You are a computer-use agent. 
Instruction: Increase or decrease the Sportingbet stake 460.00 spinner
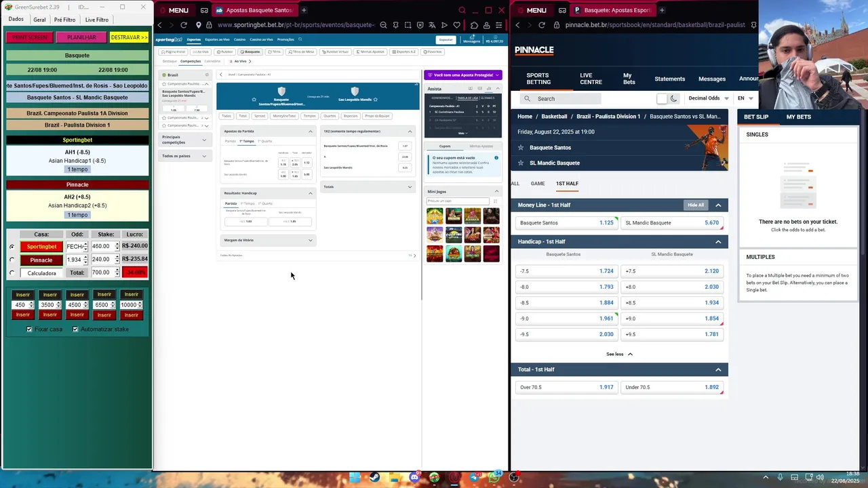[117, 246]
